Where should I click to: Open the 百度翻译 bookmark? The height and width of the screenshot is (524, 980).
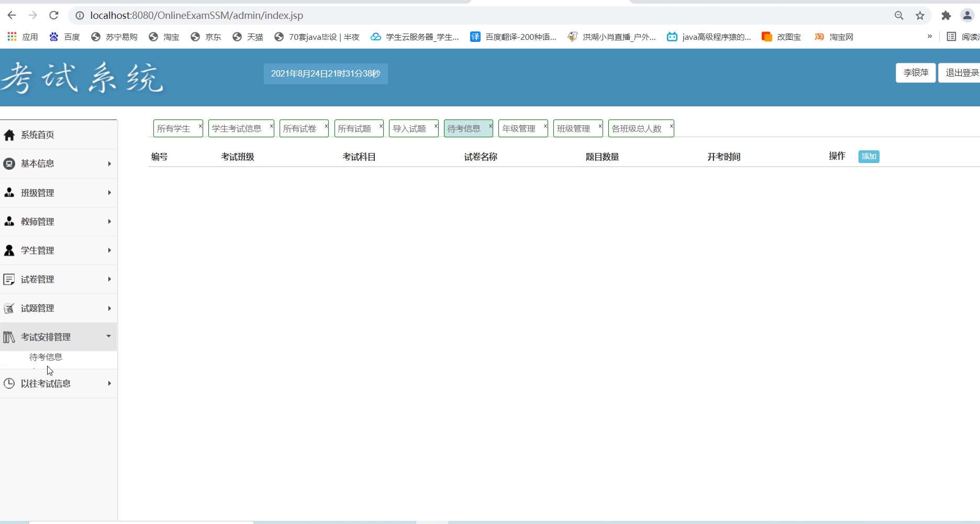[x=513, y=37]
